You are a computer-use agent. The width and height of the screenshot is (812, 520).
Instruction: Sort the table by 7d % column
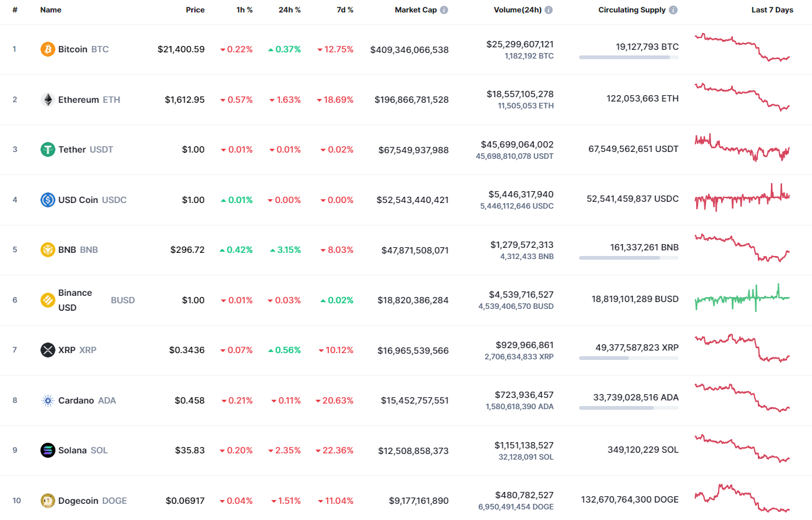pos(344,9)
